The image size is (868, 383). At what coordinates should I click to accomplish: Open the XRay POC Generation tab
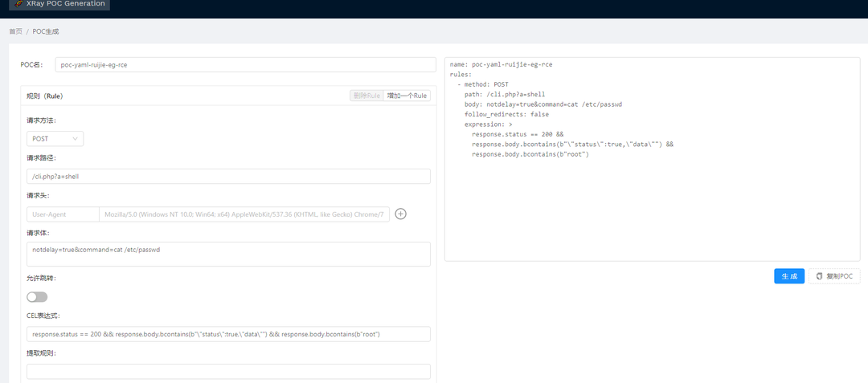point(59,4)
